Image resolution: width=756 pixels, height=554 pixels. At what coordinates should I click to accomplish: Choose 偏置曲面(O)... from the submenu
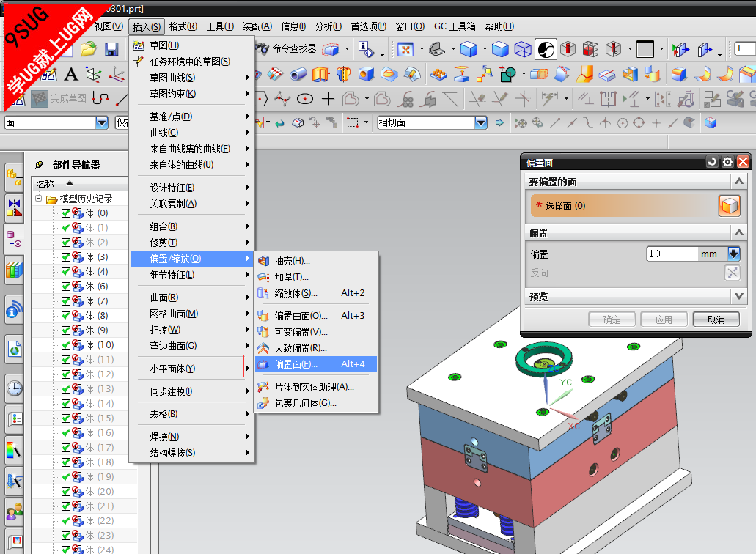(x=316, y=316)
